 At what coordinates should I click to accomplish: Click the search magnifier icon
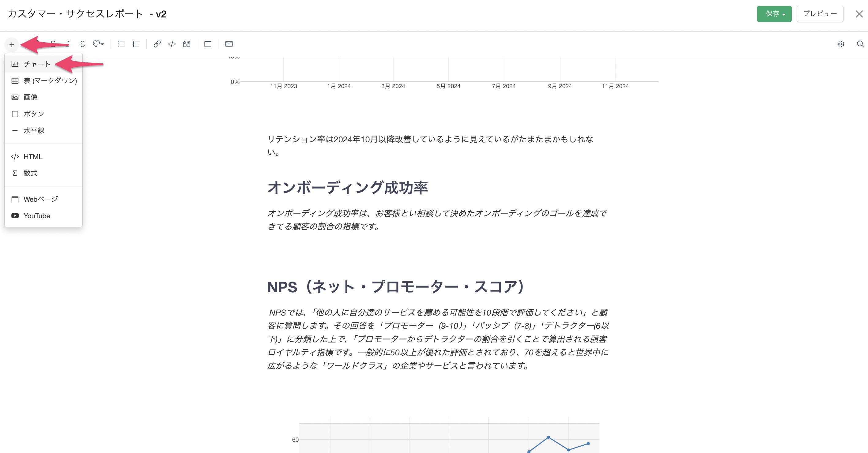pyautogui.click(x=860, y=44)
